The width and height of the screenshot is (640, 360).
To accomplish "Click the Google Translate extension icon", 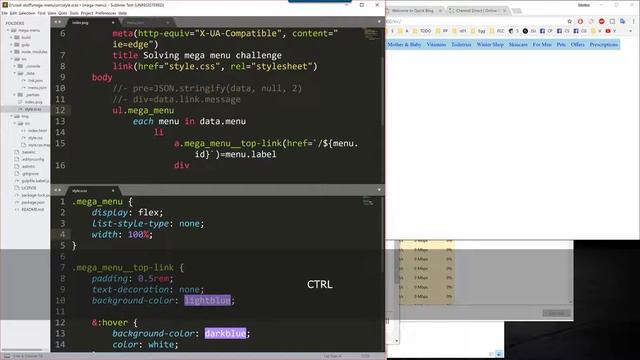I will click(x=622, y=21).
